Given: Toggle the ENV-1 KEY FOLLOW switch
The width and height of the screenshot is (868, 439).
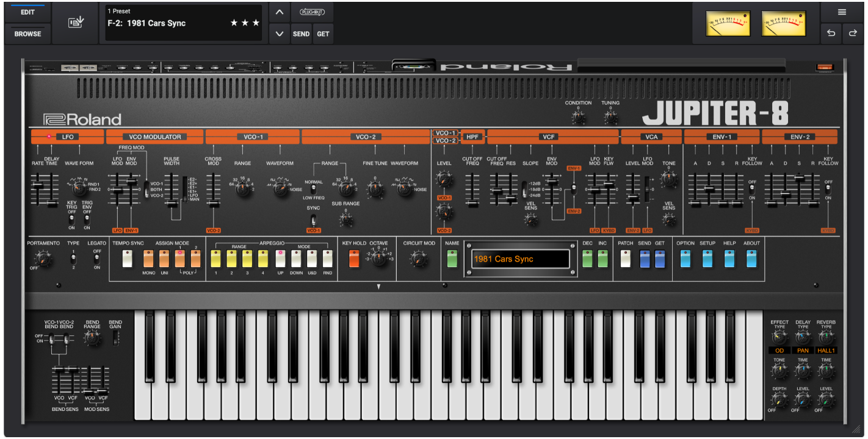Looking at the screenshot, I should (752, 189).
